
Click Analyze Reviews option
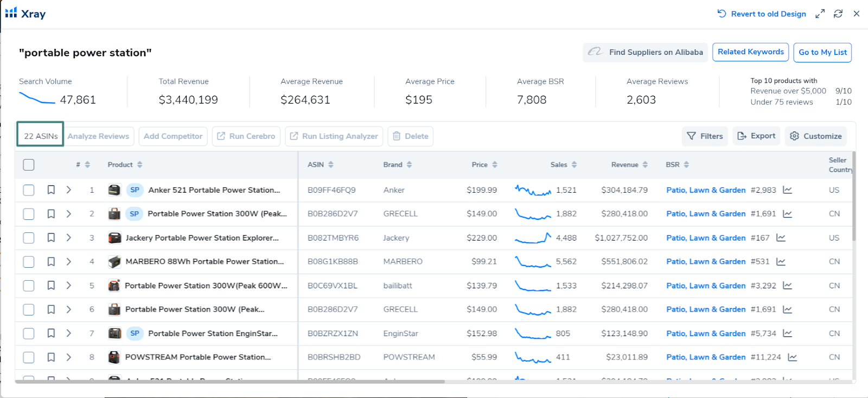click(98, 136)
